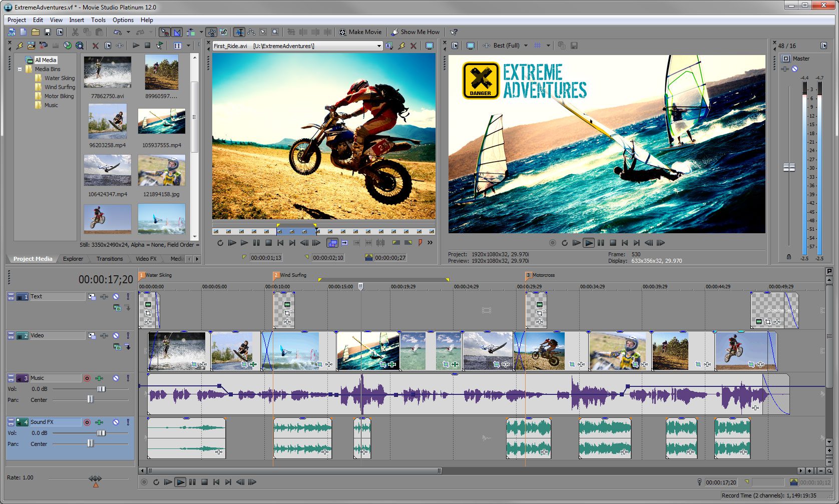
Task: Click the What's This help icon
Action: pos(454,32)
